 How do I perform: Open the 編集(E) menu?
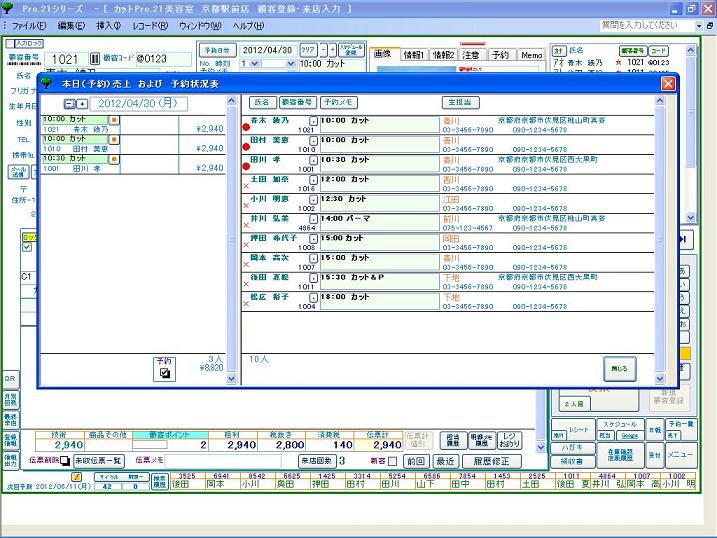pyautogui.click(x=71, y=26)
